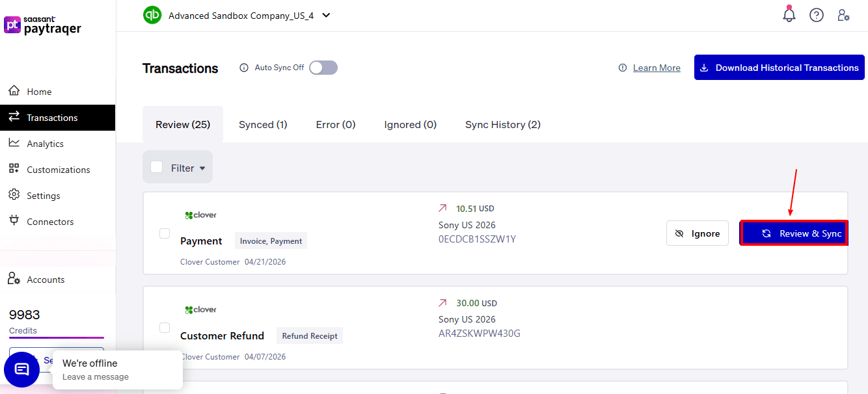
Task: Select the Customer Refund transaction checkbox
Action: pyautogui.click(x=165, y=328)
